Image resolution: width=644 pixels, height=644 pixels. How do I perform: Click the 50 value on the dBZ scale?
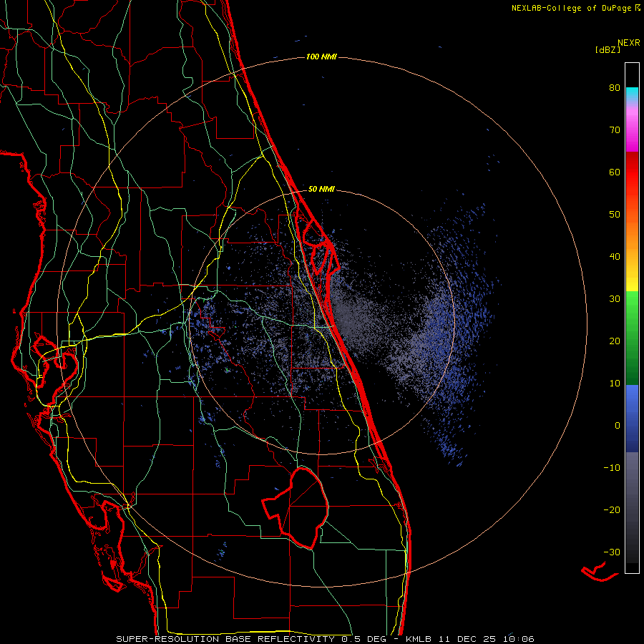[615, 215]
